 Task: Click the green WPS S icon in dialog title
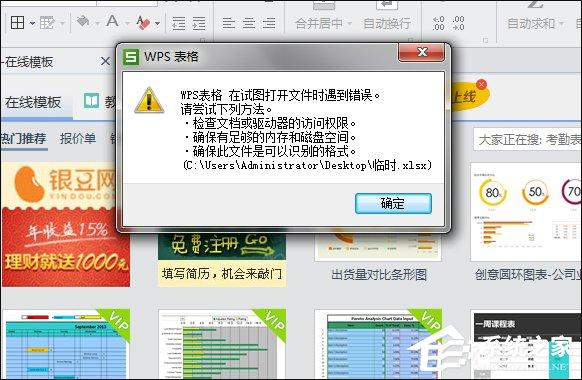(x=131, y=57)
